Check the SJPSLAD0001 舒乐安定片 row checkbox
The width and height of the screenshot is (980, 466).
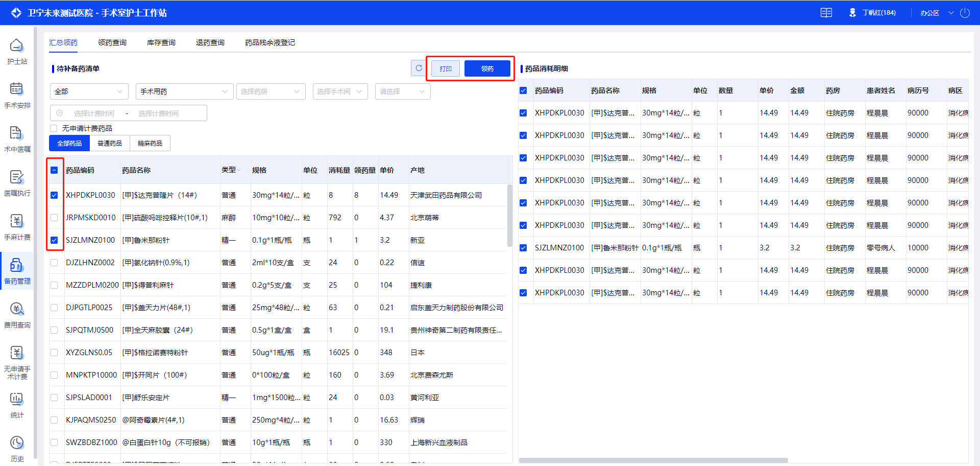[54, 398]
